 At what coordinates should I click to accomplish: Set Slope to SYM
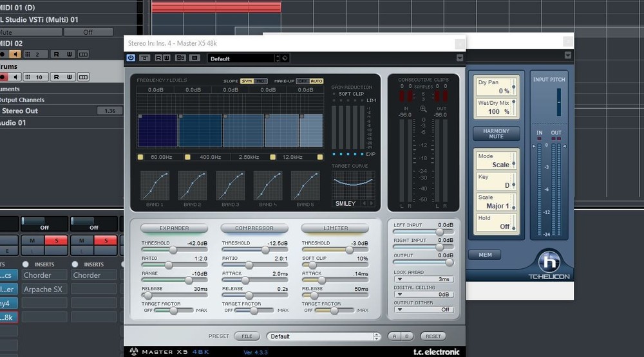[247, 81]
